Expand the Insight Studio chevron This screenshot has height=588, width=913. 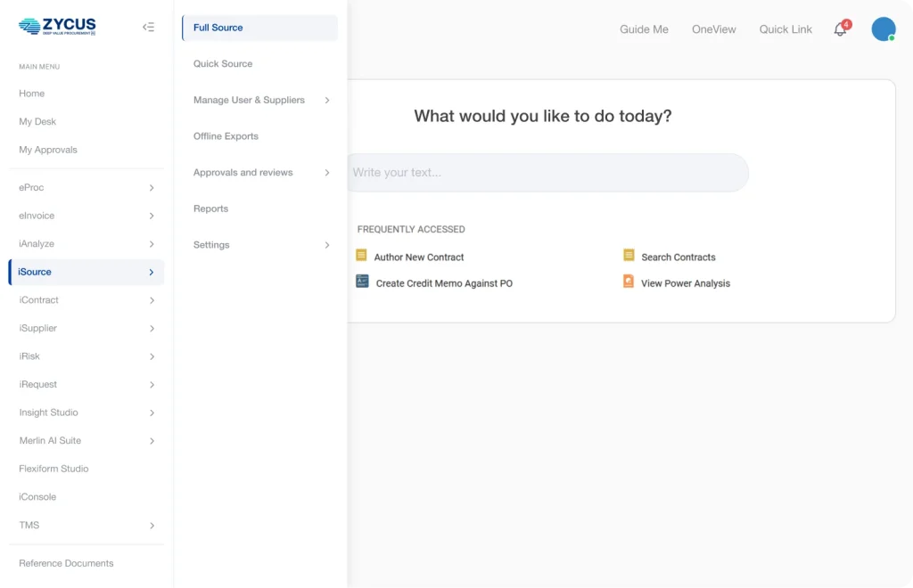click(x=152, y=413)
